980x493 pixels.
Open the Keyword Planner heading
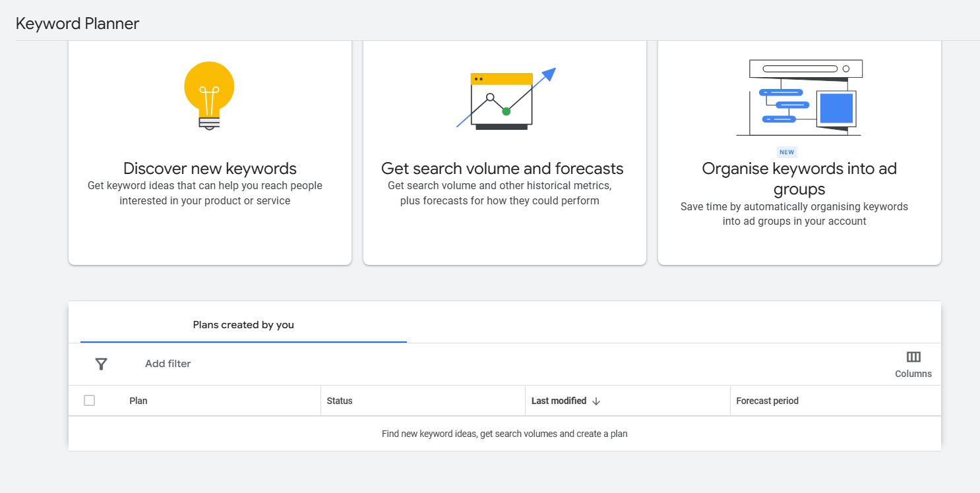coord(77,23)
